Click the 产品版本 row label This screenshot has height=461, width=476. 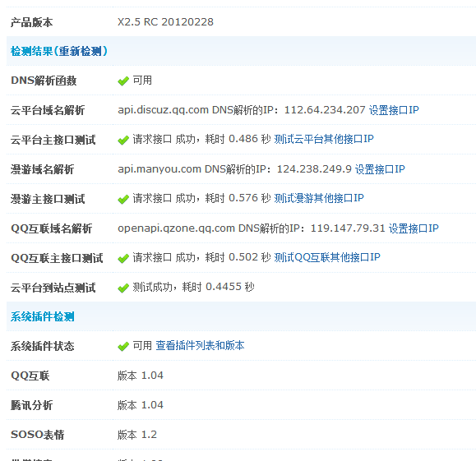(x=31, y=22)
